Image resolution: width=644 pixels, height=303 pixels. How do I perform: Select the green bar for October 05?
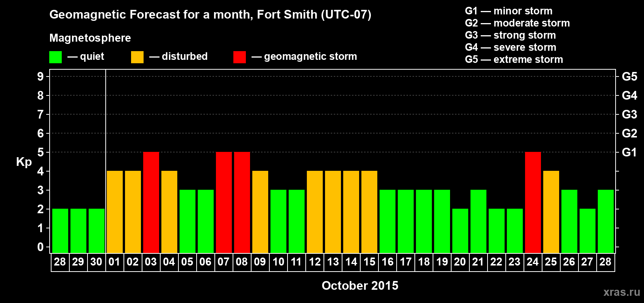pos(188,222)
